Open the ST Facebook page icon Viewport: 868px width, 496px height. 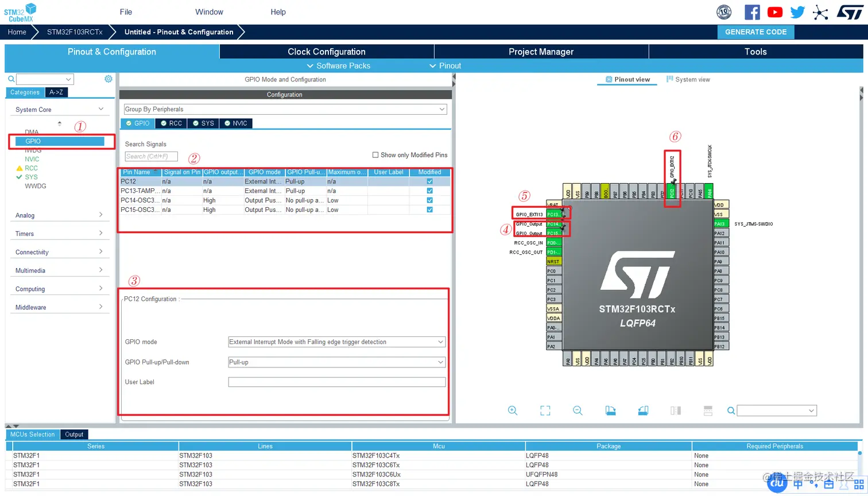752,12
